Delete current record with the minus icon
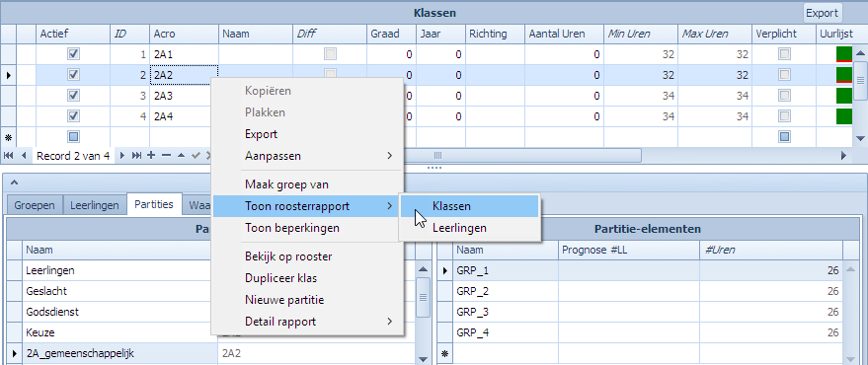 (x=166, y=156)
